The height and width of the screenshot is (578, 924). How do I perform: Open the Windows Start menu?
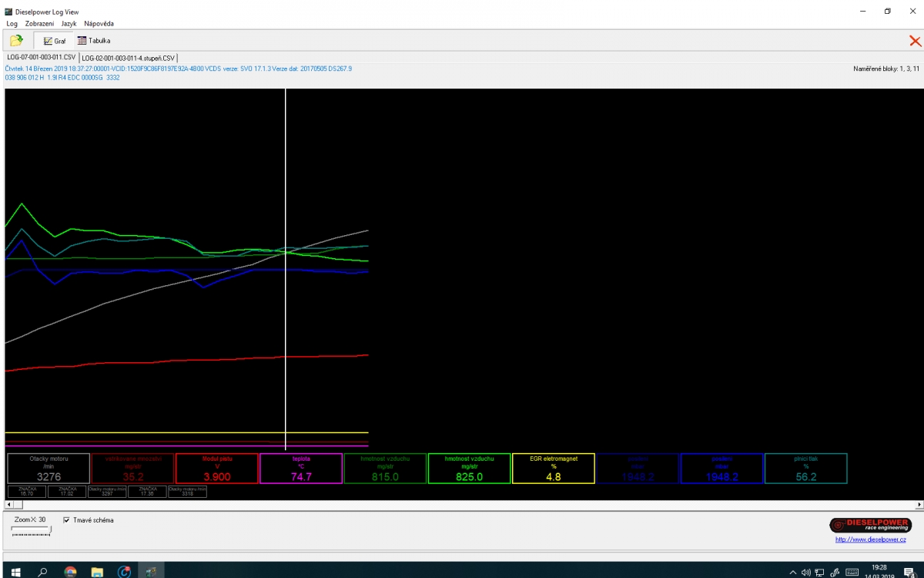coord(15,572)
